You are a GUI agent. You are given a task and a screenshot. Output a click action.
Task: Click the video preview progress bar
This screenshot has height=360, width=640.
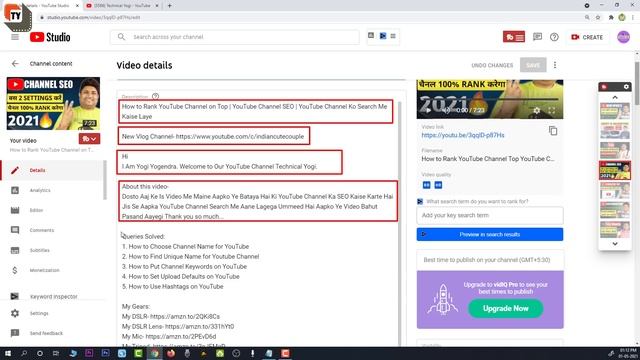(x=490, y=99)
